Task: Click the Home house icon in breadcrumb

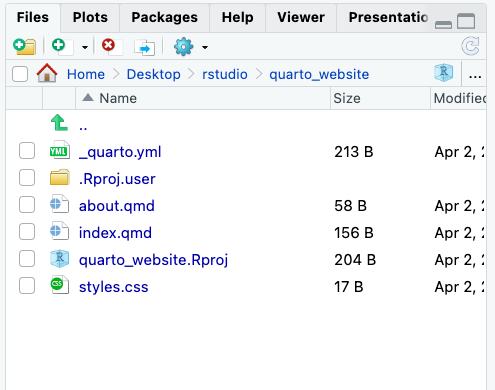Action: point(47,73)
